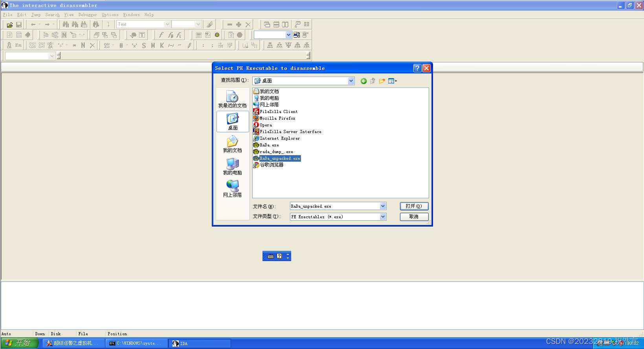Open the dropdown in the fourth toolbar row
644x349 pixels.
[52, 56]
